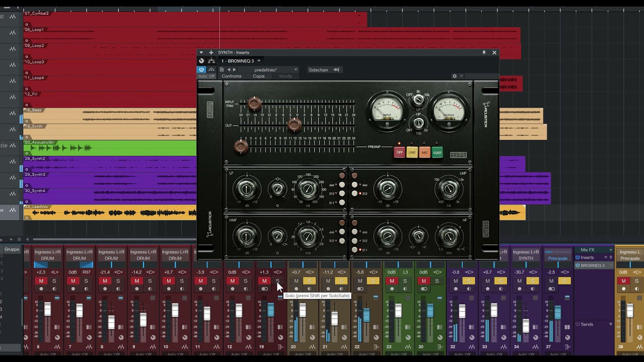Image resolution: width=644 pixels, height=362 pixels.
Task: Add an insert with the plus icon
Action: click(x=211, y=52)
